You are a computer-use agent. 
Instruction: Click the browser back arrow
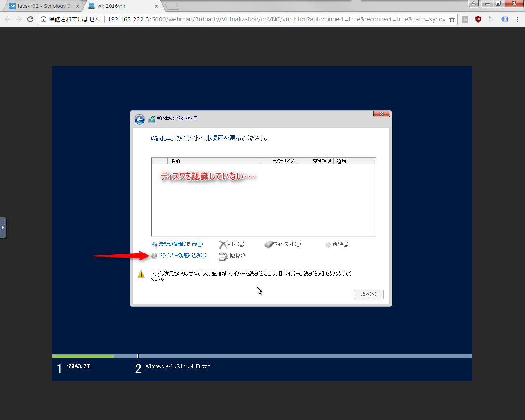(7, 19)
